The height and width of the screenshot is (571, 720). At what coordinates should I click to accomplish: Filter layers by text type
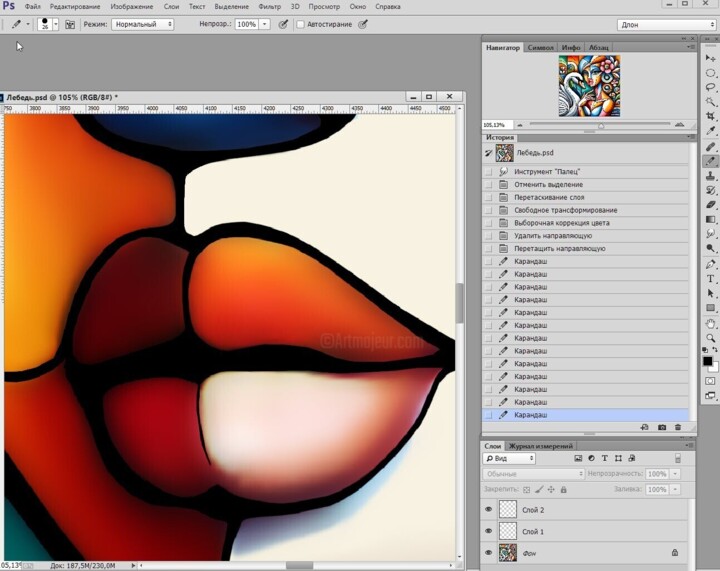point(605,458)
